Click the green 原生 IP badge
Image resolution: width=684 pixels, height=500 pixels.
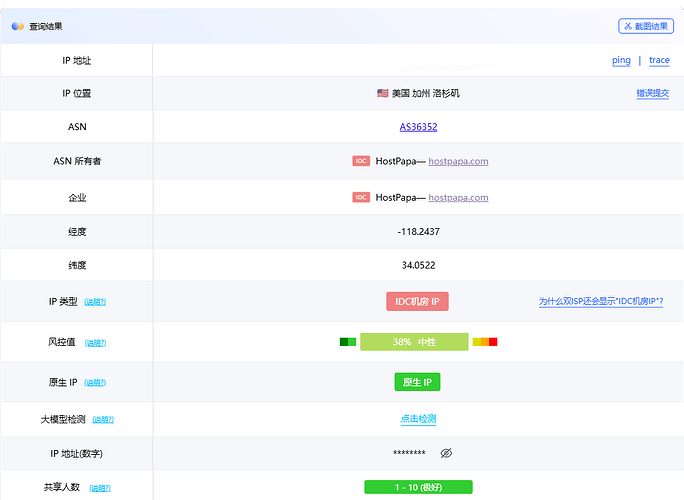417,382
